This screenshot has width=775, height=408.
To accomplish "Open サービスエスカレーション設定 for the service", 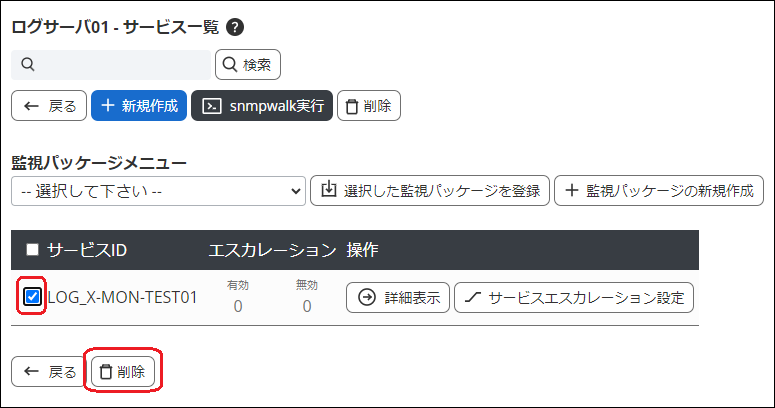I will coord(574,297).
